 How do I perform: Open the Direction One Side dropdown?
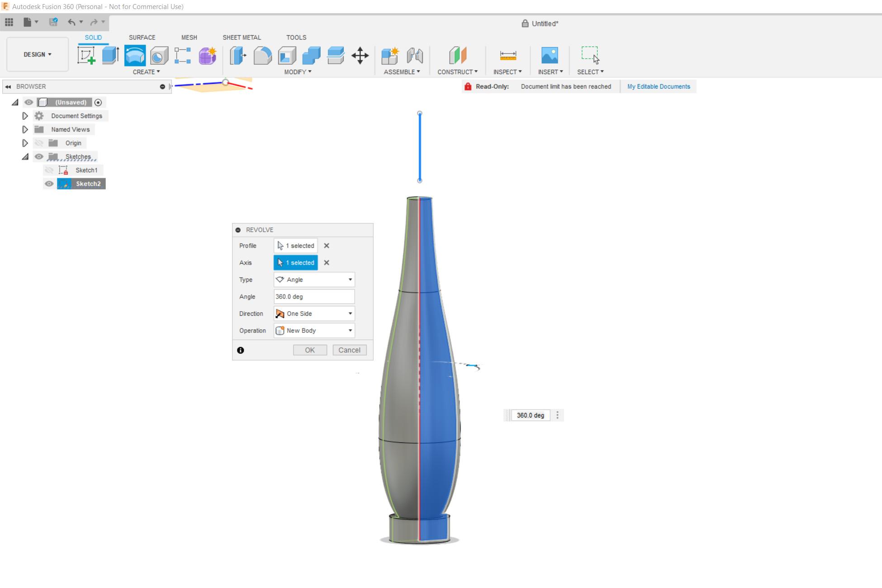pos(314,313)
